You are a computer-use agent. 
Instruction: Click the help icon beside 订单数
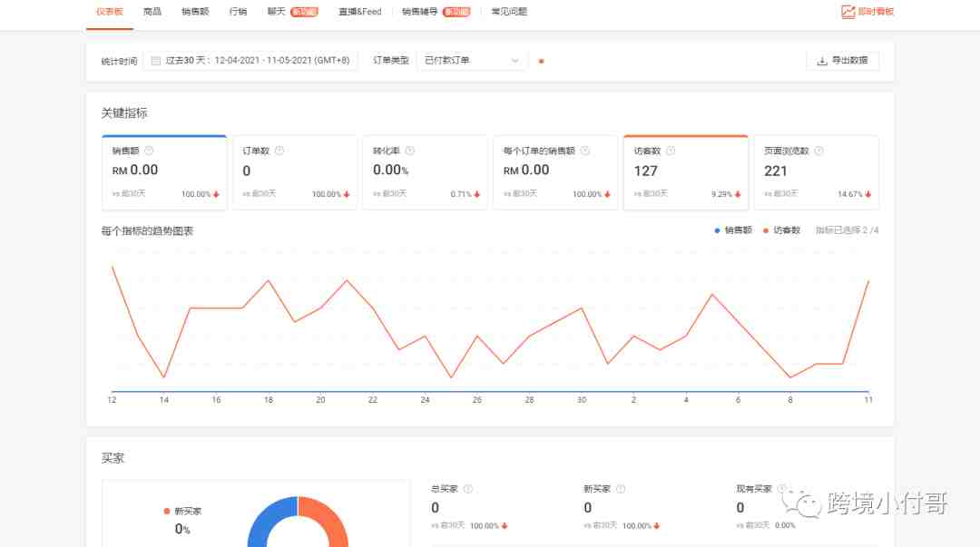(x=279, y=151)
